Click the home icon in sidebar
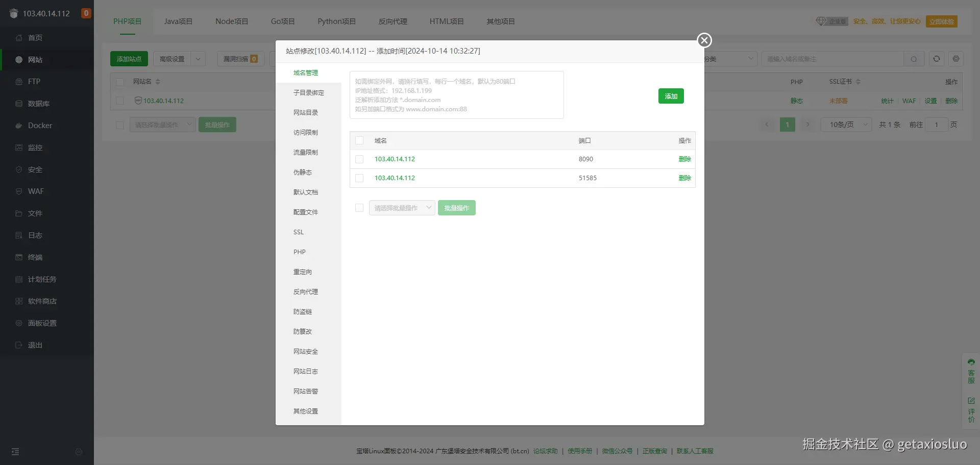The image size is (980, 465). click(x=19, y=38)
